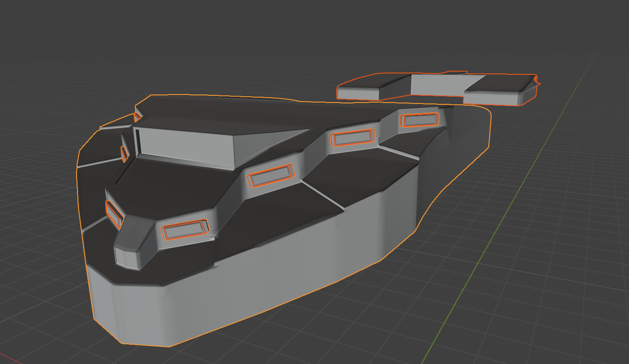The image size is (629, 364).
Task: Select the orange-outlined window panel nearest the nose block
Action: pyautogui.click(x=185, y=230)
